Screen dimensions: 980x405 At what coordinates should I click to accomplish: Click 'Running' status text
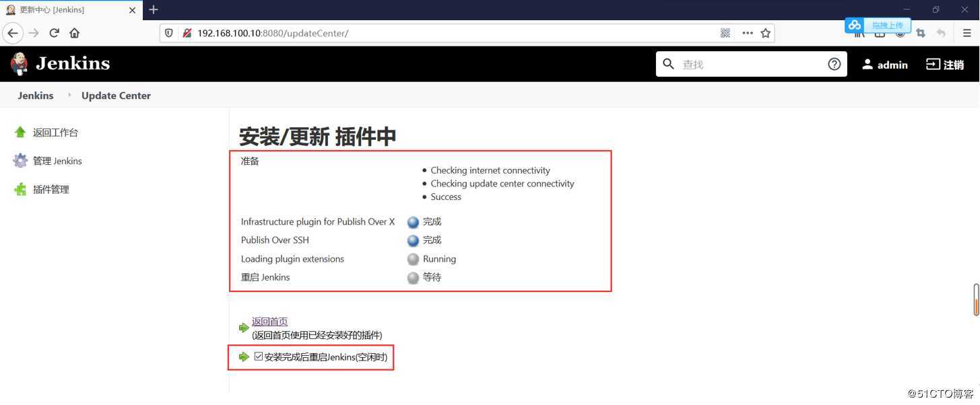coord(439,259)
